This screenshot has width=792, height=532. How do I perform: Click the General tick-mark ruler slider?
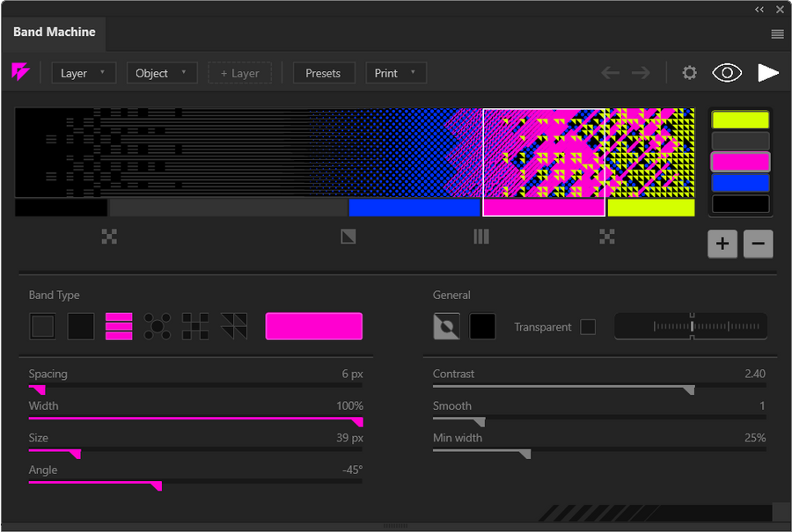click(x=691, y=326)
